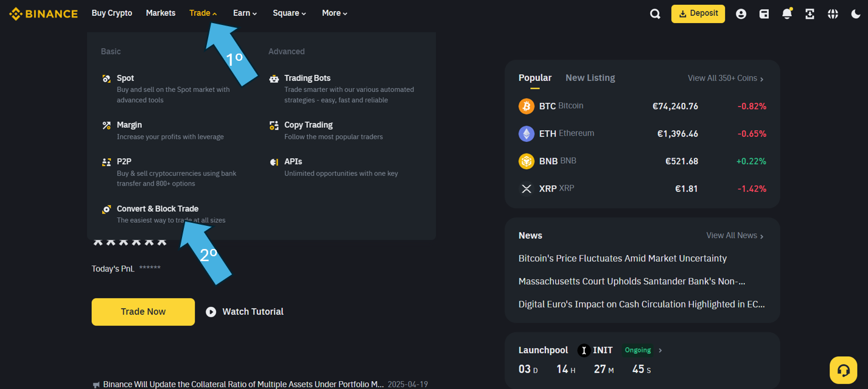
Task: Play the Watch Tutorial video icon
Action: [211, 312]
